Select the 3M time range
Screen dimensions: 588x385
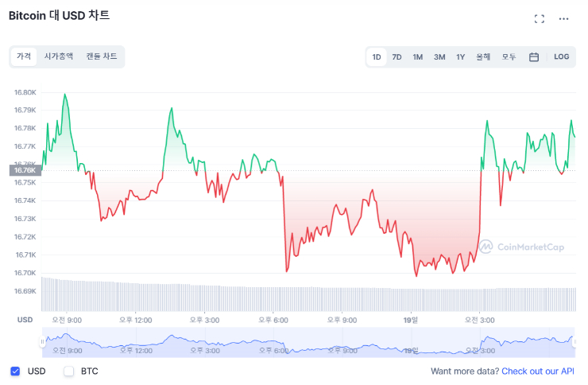pyautogui.click(x=439, y=56)
